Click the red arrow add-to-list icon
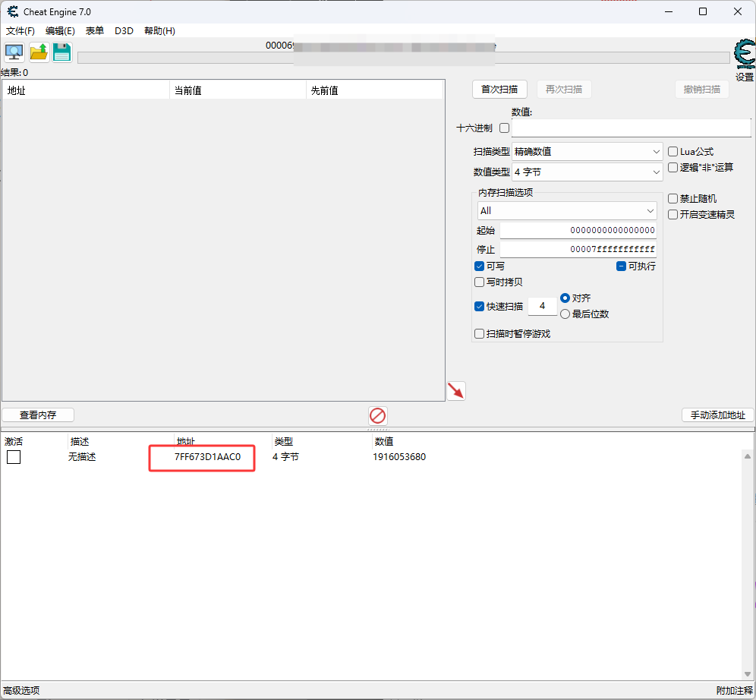Viewport: 756px width, 700px height. (x=456, y=391)
